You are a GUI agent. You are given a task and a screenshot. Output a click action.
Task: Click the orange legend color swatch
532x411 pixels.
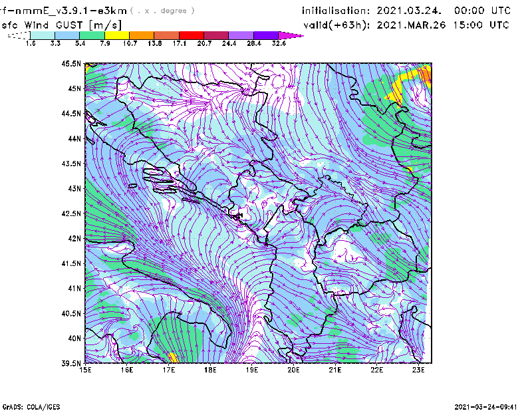tap(142, 35)
